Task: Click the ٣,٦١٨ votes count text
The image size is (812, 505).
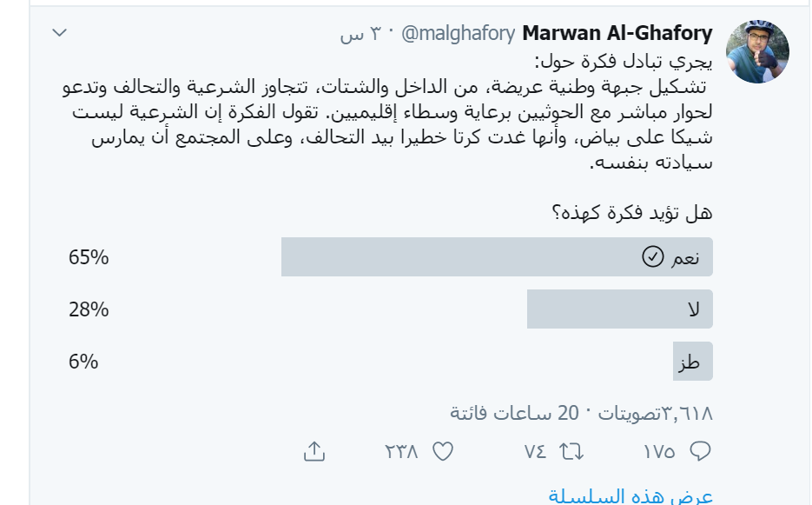Action: (x=687, y=413)
